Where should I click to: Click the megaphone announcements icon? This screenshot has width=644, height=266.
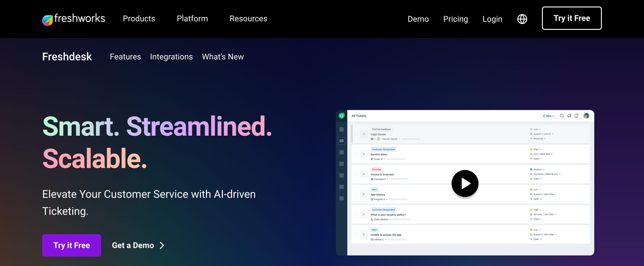(x=569, y=116)
